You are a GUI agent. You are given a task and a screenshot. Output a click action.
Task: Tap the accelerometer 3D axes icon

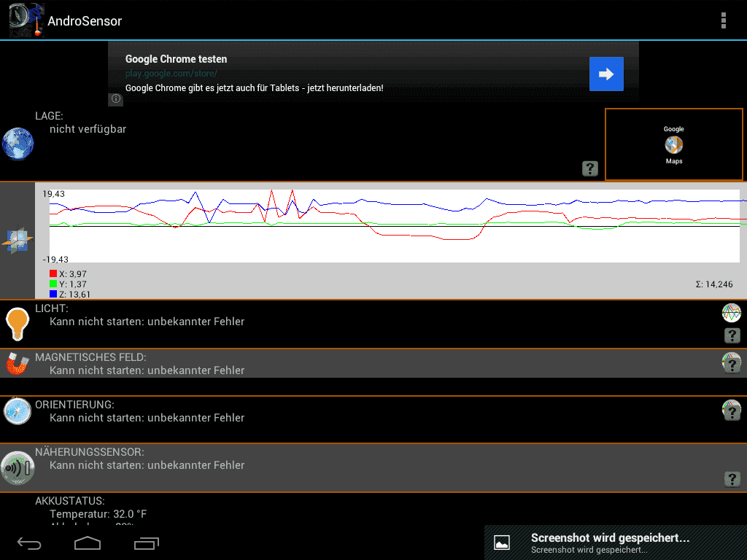(18, 241)
